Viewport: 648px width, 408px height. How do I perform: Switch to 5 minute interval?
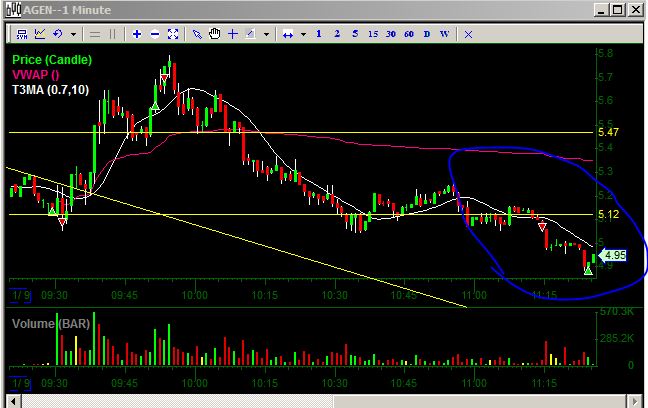[x=355, y=34]
